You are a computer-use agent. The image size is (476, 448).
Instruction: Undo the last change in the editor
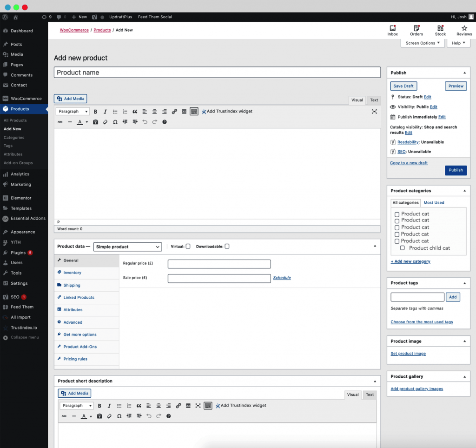point(145,122)
